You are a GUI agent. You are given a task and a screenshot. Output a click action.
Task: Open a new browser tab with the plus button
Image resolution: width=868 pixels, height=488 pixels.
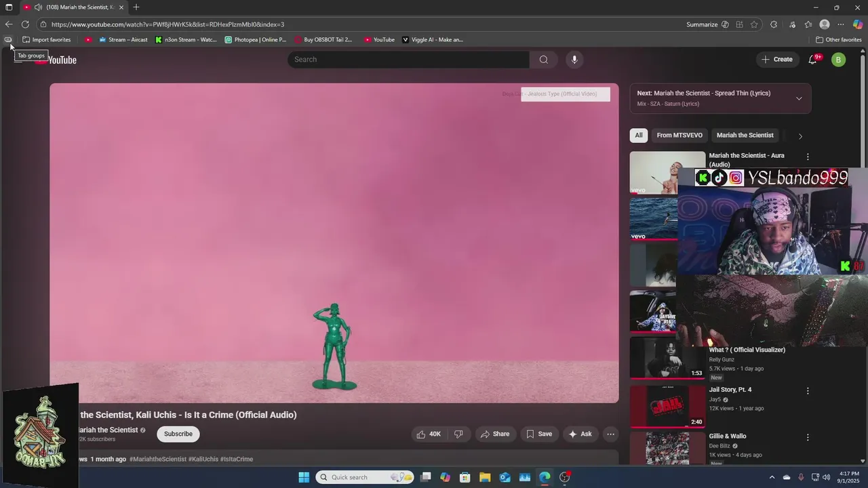[136, 7]
